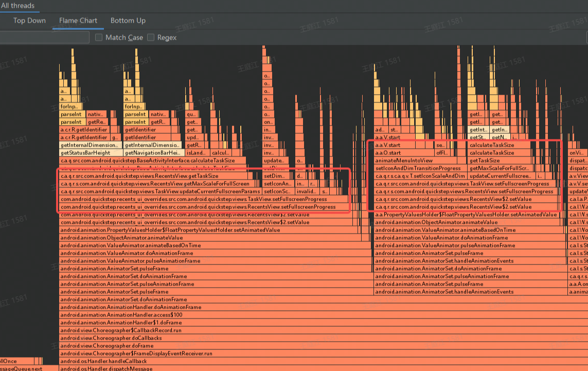588x371 pixels.
Task: Click Choreographer$FrameDisplayEventReceiver.run frame
Action: tap(324, 354)
